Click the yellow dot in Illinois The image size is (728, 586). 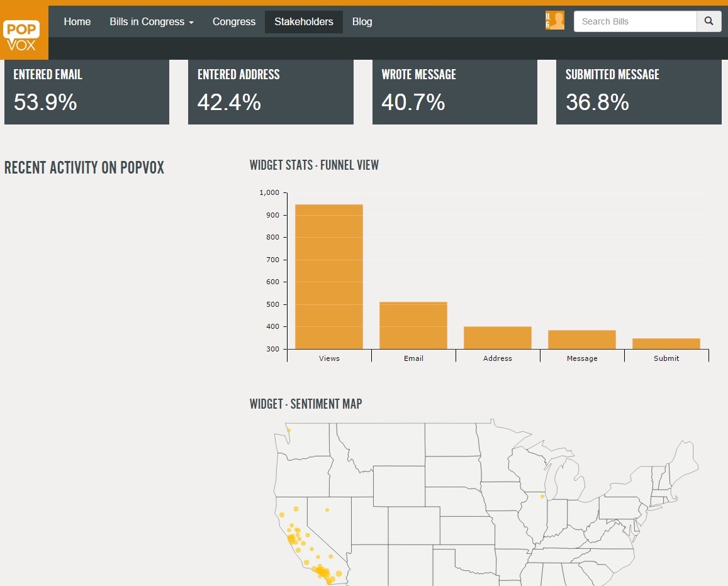pos(542,497)
